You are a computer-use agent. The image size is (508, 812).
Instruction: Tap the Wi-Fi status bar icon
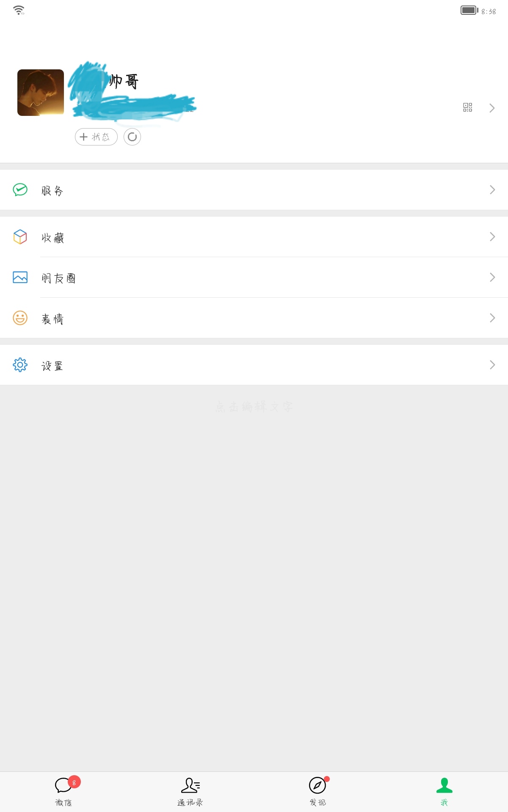click(19, 10)
